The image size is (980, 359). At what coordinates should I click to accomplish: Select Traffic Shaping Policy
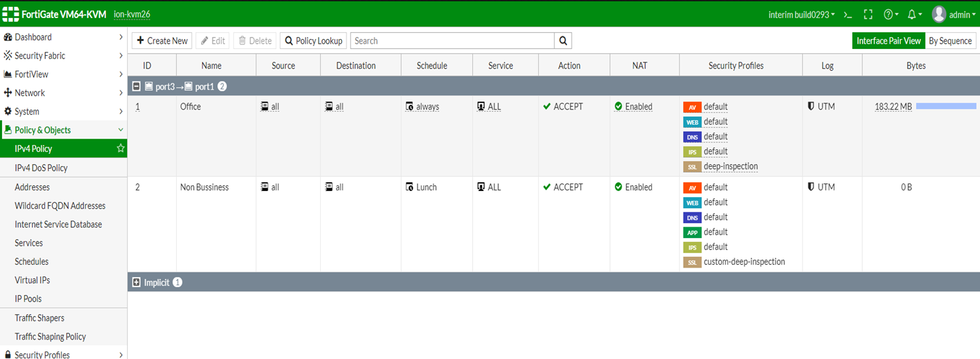pyautogui.click(x=50, y=336)
